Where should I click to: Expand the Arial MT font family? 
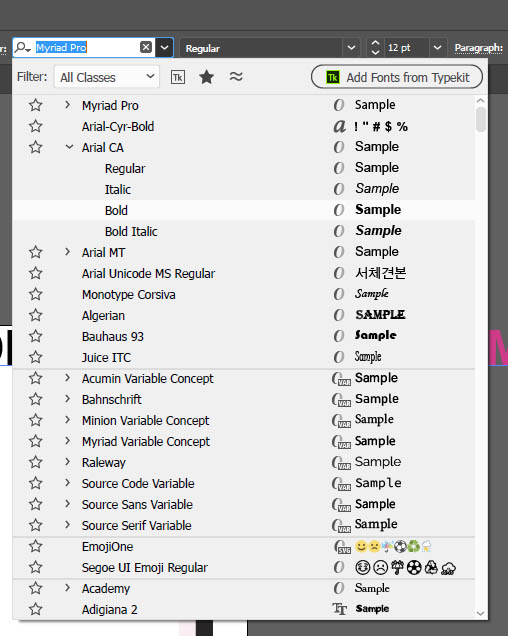[67, 252]
